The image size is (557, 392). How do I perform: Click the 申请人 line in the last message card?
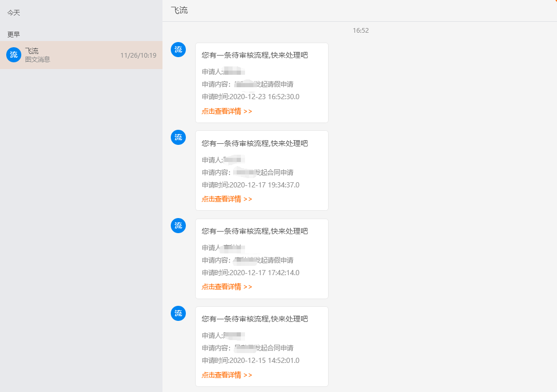[223, 335]
